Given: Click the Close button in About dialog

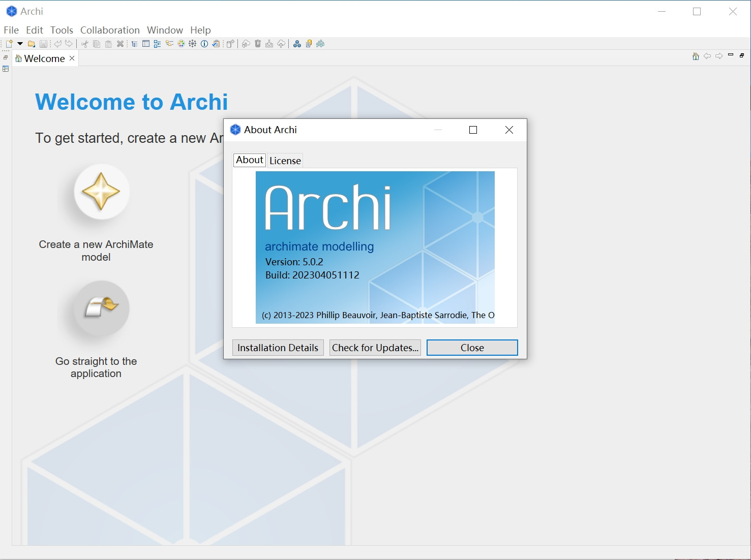Looking at the screenshot, I should tap(472, 348).
